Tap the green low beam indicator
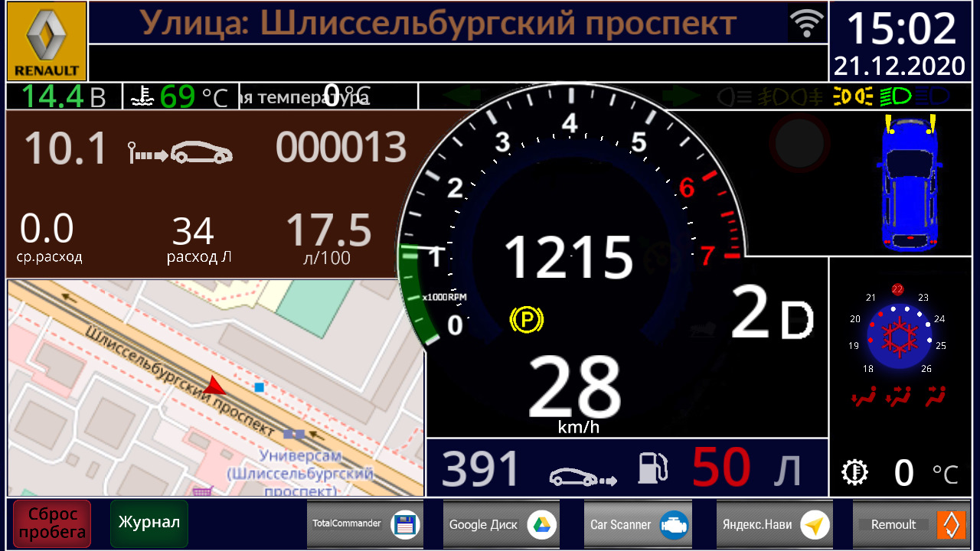 tap(894, 96)
